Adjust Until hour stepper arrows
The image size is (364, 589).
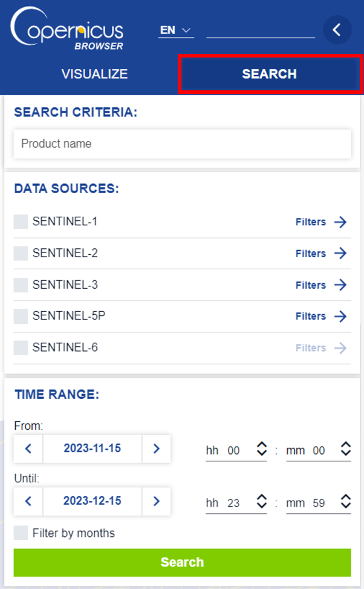(262, 501)
